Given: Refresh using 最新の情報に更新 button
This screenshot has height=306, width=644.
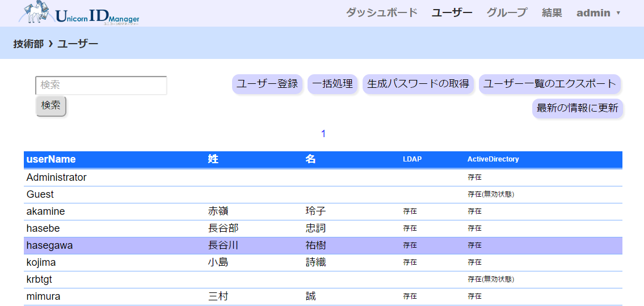Looking at the screenshot, I should coord(577,108).
